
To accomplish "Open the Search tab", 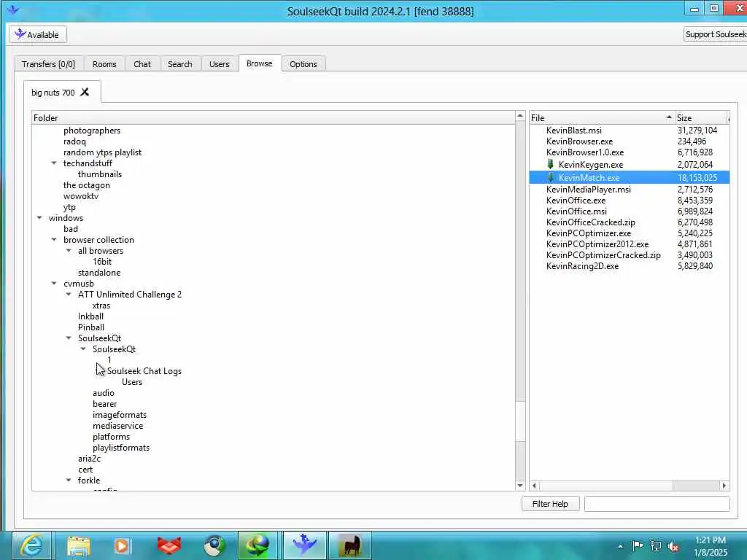I will (x=180, y=64).
